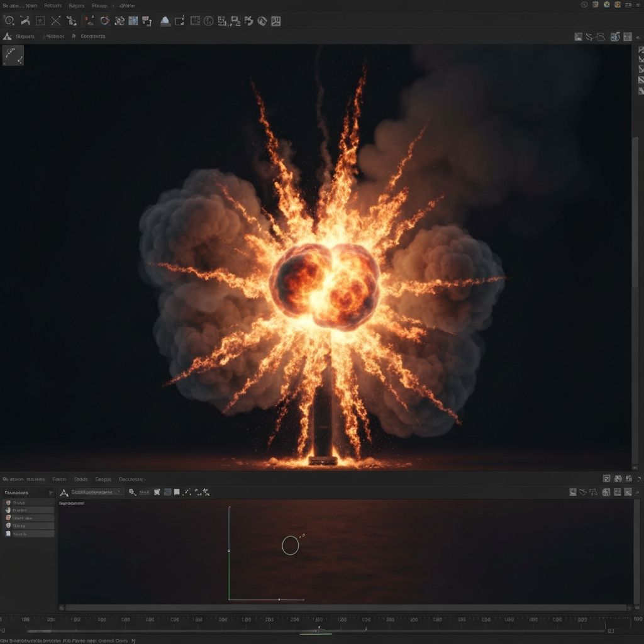Click the grid view icon at top right

(x=596, y=5)
